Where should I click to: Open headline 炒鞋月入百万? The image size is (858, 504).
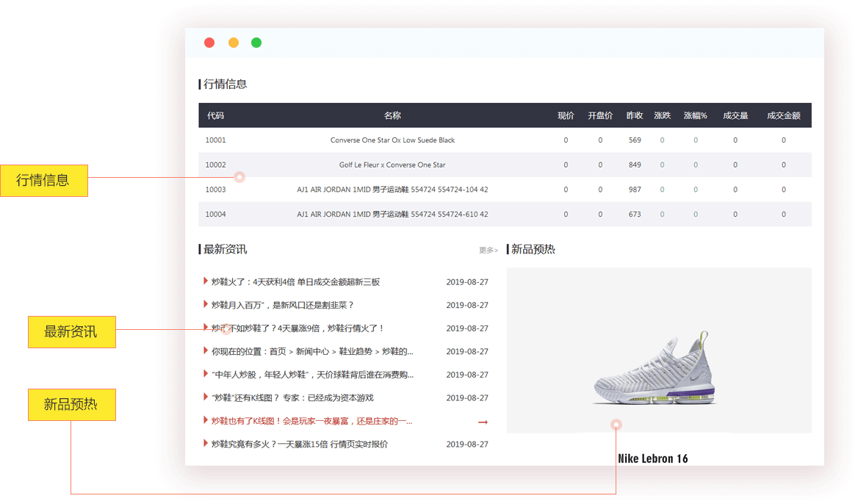point(283,305)
